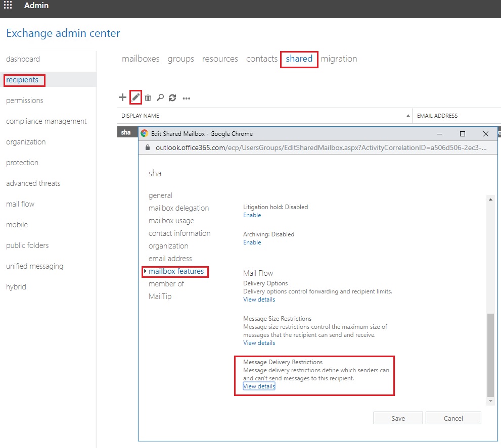Save the shared mailbox changes
This screenshot has width=501, height=448.
tap(398, 418)
